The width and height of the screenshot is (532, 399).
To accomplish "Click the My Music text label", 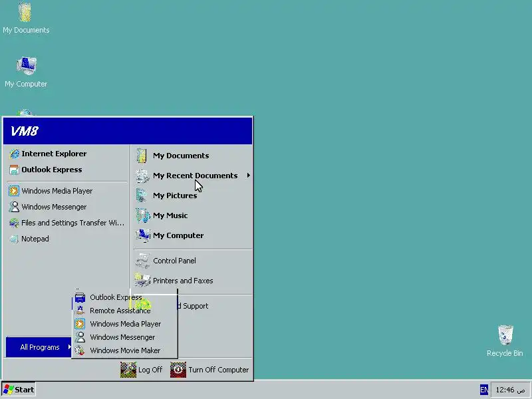I will pyautogui.click(x=170, y=215).
